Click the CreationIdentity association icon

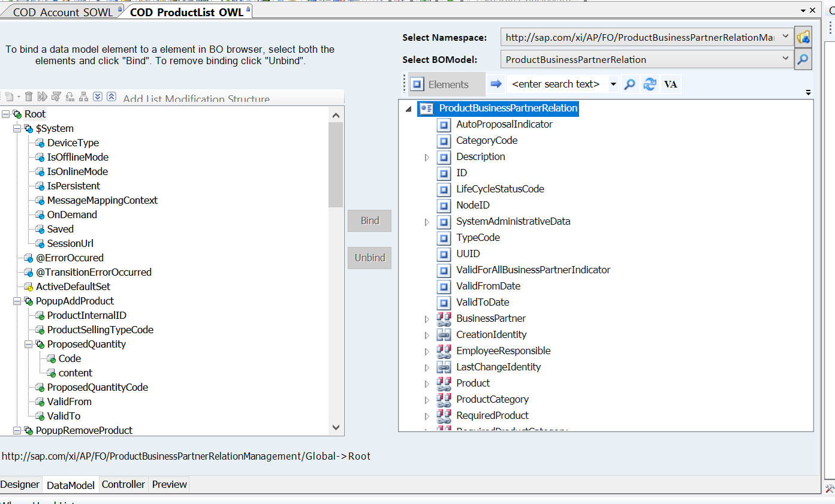[444, 334]
